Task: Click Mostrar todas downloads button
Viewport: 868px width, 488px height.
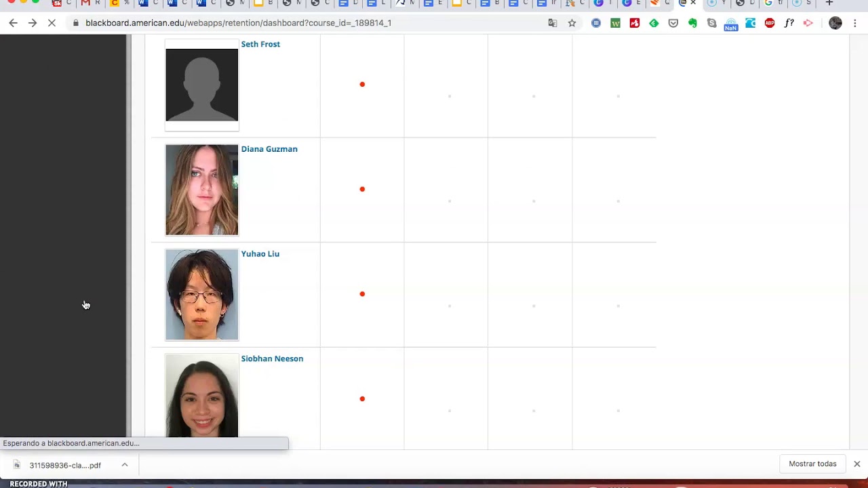Action: [812, 464]
